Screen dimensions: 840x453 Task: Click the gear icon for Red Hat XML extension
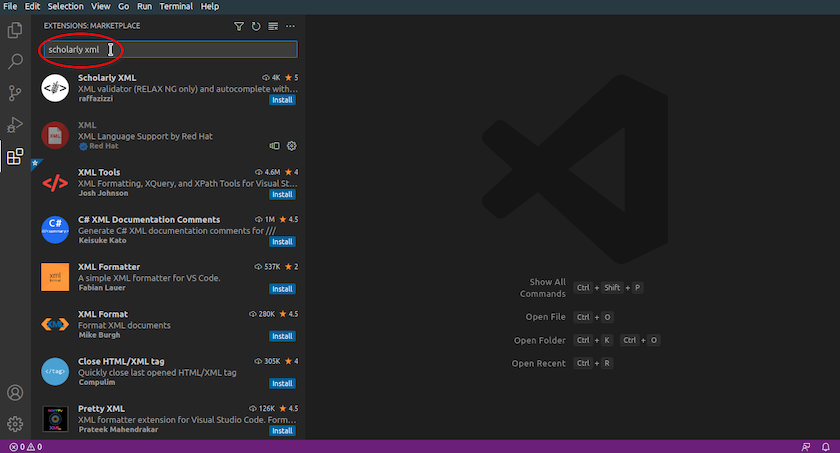292,146
